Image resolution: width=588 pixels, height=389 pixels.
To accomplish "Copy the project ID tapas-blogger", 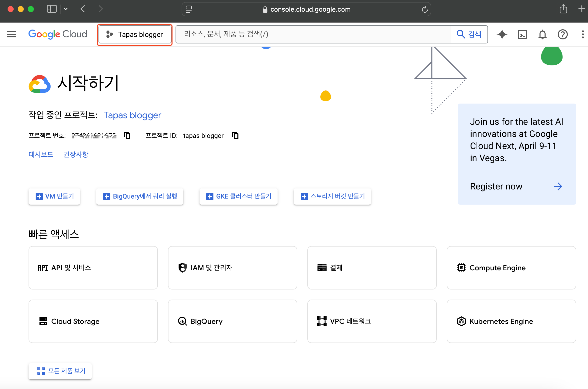I will pos(235,136).
